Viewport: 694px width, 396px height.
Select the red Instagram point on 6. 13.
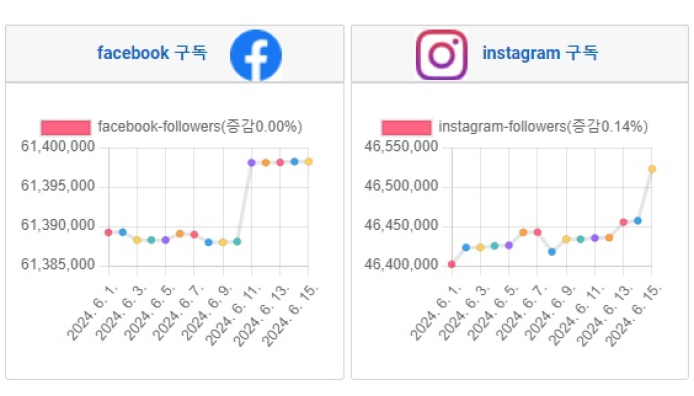click(623, 222)
